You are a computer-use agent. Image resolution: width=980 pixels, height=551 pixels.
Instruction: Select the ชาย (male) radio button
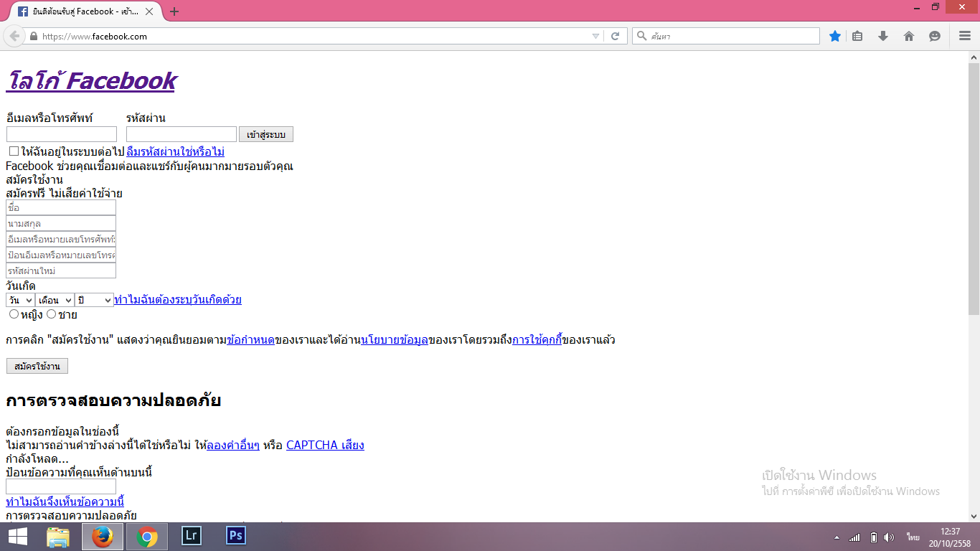click(51, 314)
